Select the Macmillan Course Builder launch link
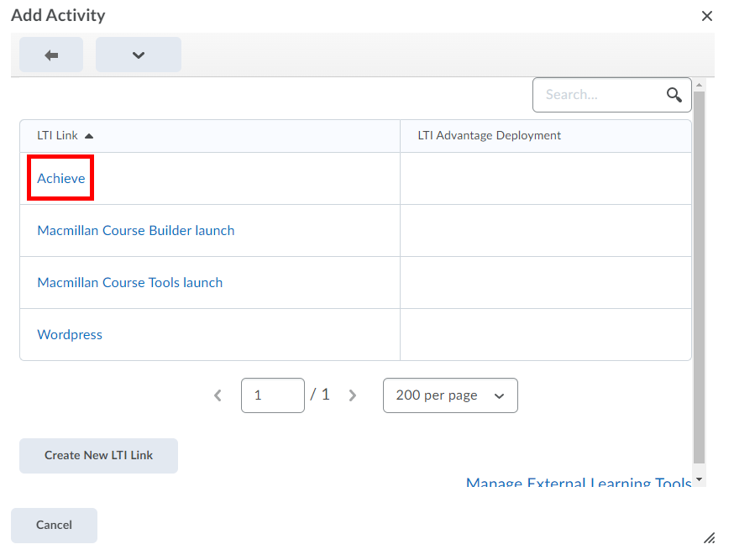Image resolution: width=734 pixels, height=560 pixels. point(135,230)
